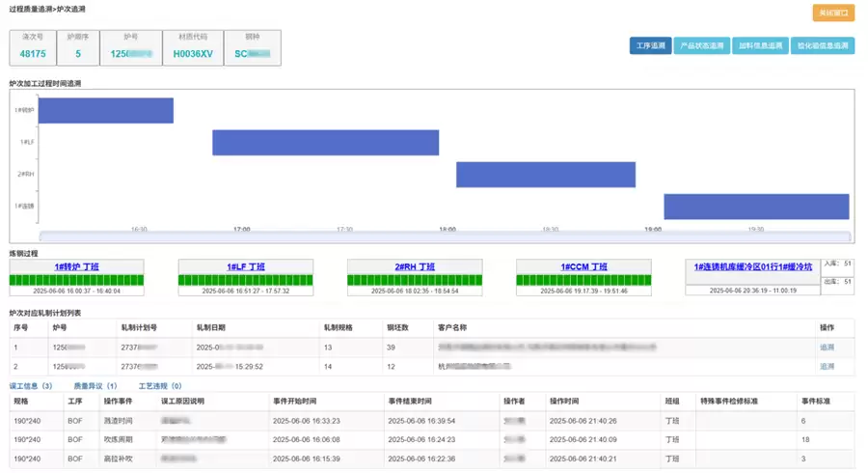Select the 工序追溯 trace tab
868x473 pixels.
pyautogui.click(x=650, y=45)
